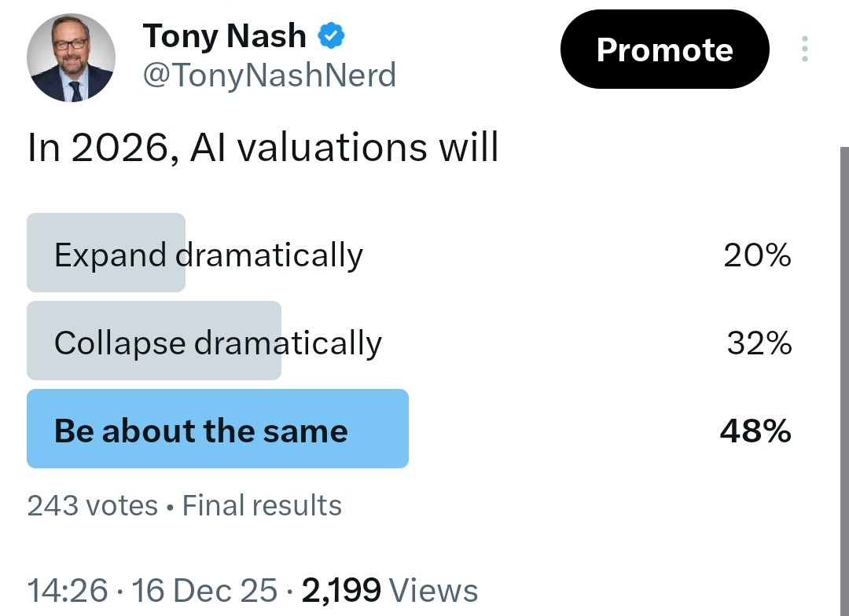Click the 20% result label

coord(757,255)
